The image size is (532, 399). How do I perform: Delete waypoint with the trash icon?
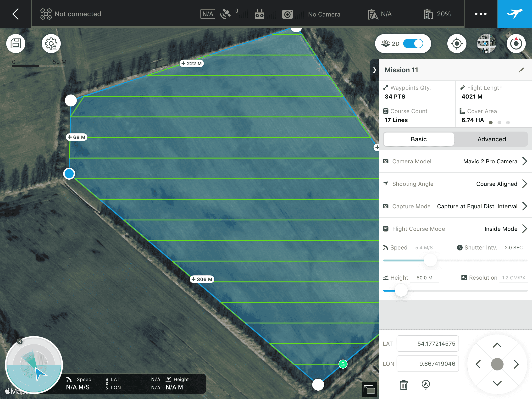pyautogui.click(x=404, y=385)
